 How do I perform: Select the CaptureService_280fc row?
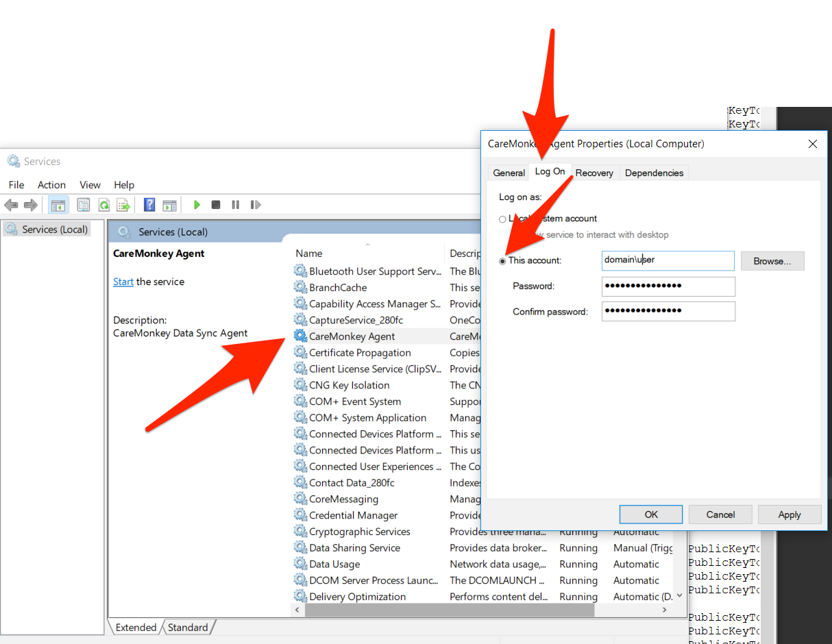click(x=386, y=320)
